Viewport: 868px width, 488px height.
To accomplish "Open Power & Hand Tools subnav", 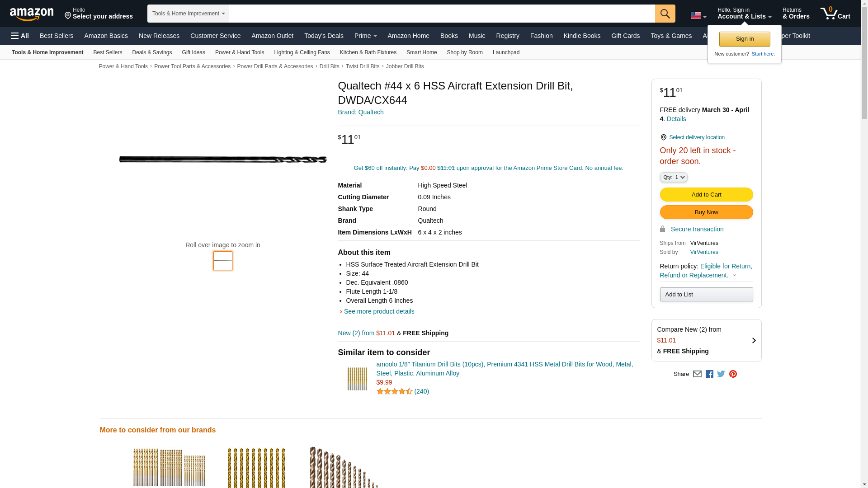I will [239, 52].
